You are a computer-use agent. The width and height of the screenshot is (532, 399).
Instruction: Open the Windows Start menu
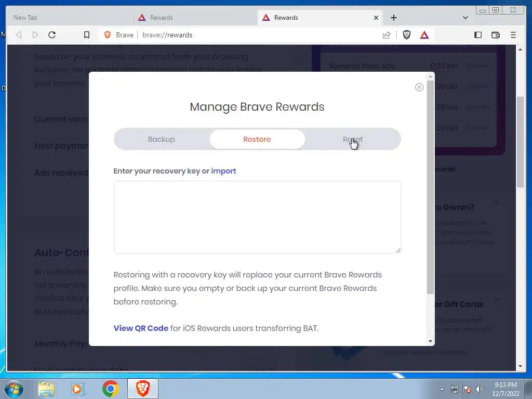(14, 389)
